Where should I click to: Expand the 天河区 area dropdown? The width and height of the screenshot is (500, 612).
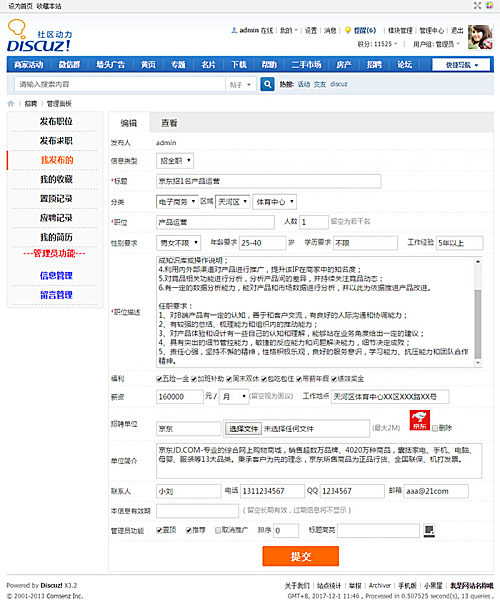click(x=233, y=202)
